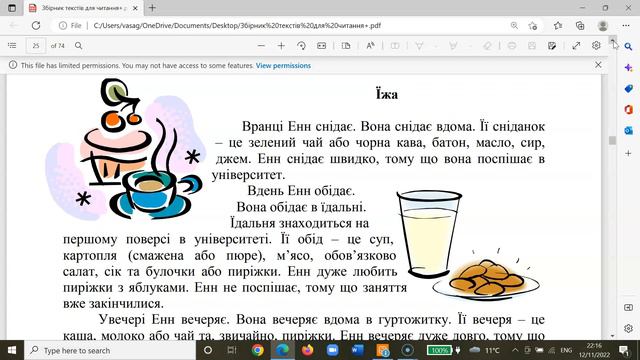The height and width of the screenshot is (360, 640).
Task: Add a new sidebar app
Action: pos(629,153)
